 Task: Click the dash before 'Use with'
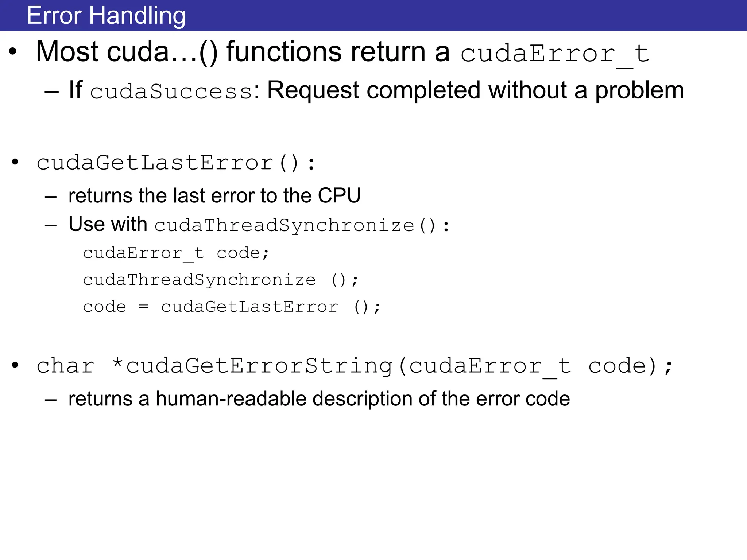pyautogui.click(x=51, y=226)
